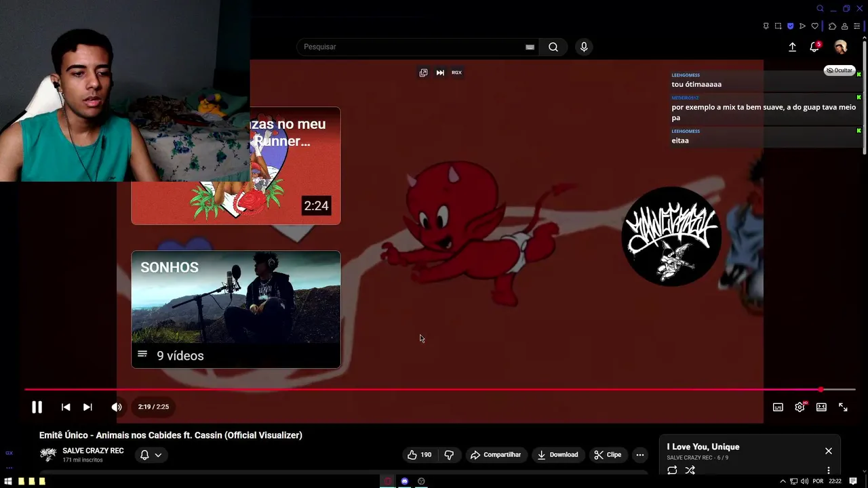Click the taskbar clock showing 22:22
Viewport: 868px width, 488px height.
pyautogui.click(x=835, y=481)
